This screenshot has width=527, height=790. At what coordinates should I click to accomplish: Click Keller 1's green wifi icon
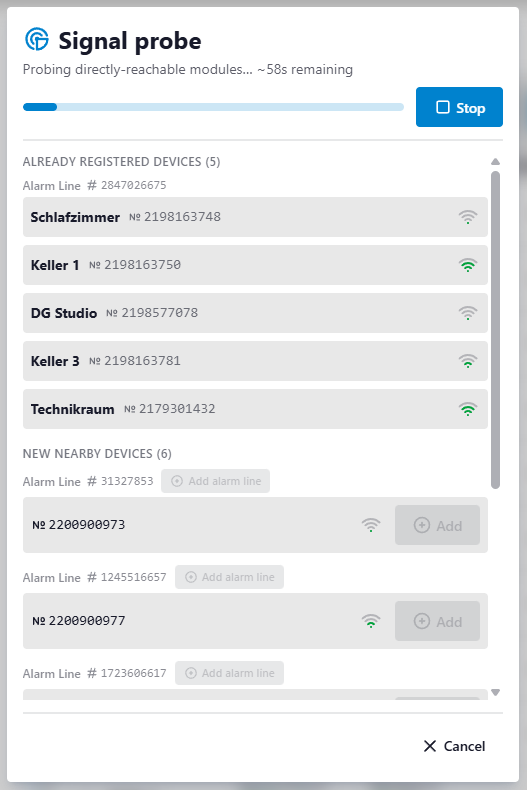click(468, 265)
